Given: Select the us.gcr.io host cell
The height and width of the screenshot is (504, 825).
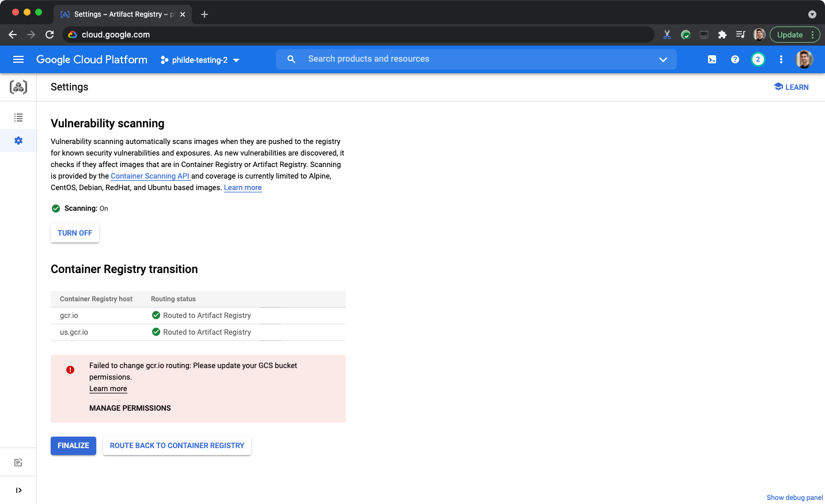Looking at the screenshot, I should click(x=74, y=332).
